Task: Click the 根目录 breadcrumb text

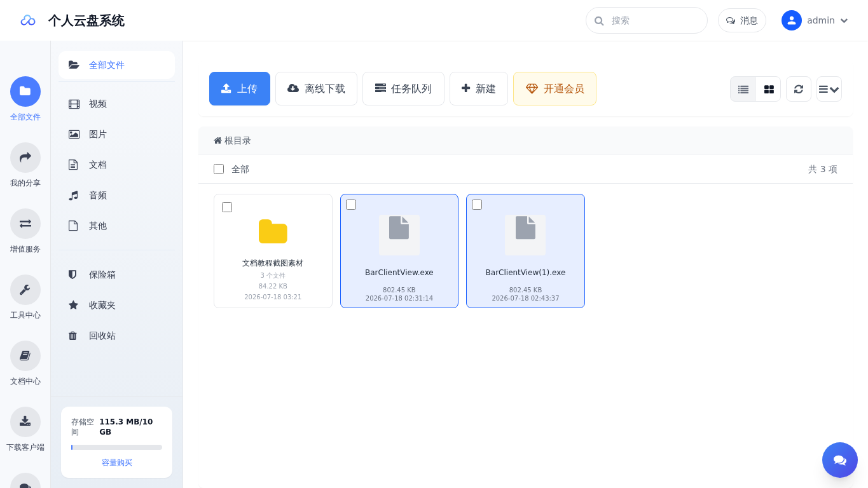Action: [x=238, y=140]
